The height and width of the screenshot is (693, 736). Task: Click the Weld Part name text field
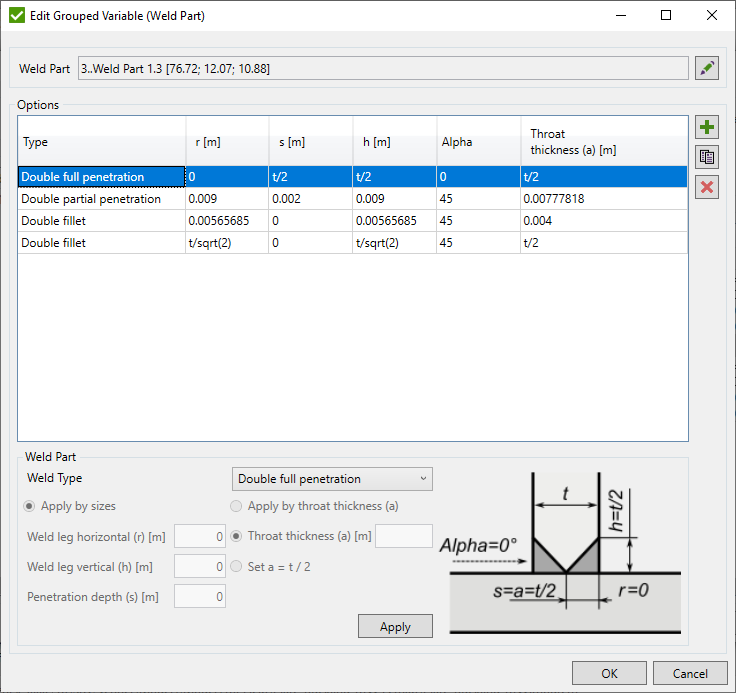[382, 68]
